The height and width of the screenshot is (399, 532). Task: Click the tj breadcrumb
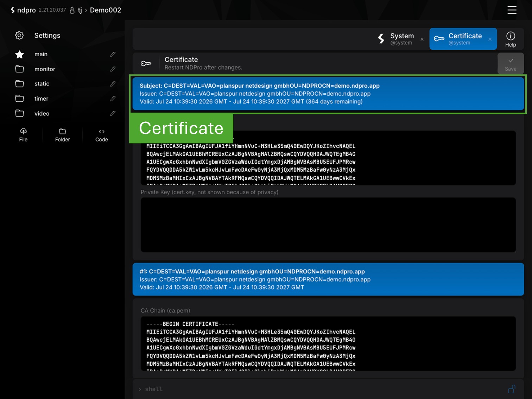tap(80, 10)
